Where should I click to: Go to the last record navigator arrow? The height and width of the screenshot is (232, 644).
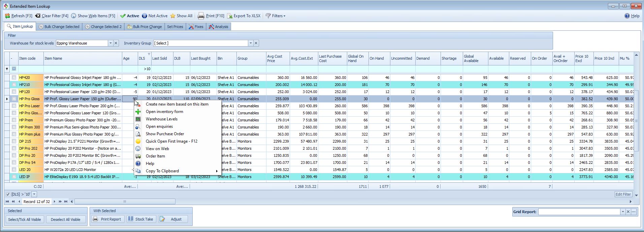click(66, 202)
